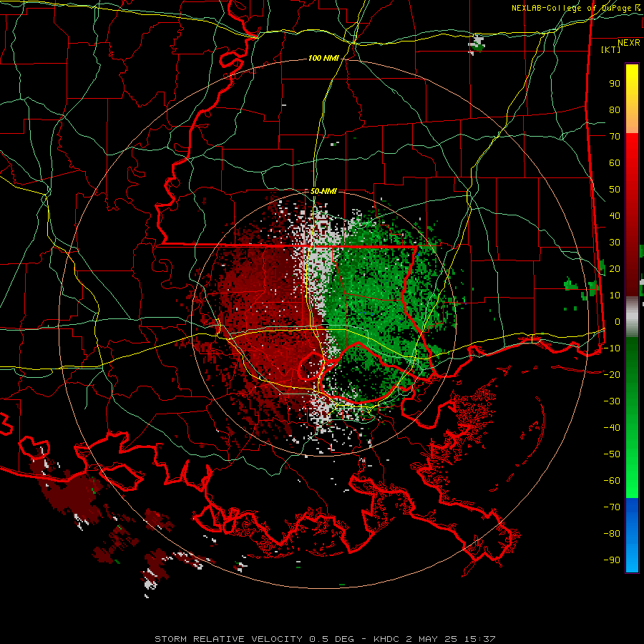Click the 10 value on velocity scale
Screen dimensions: 644x644
coord(615,296)
